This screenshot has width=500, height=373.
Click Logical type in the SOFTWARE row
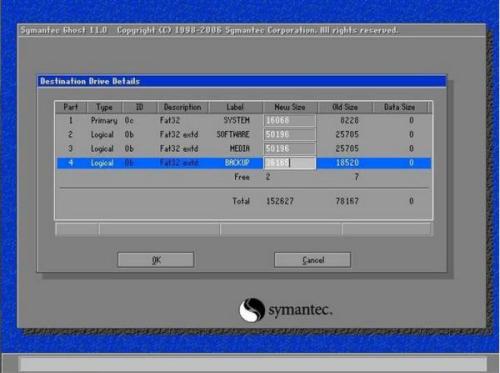coord(102,134)
